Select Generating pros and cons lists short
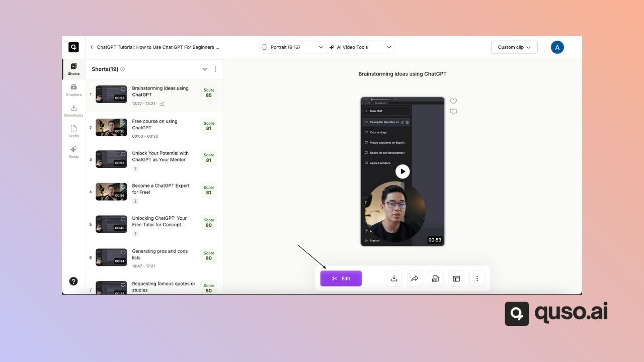This screenshot has height=362, width=644. 154,257
